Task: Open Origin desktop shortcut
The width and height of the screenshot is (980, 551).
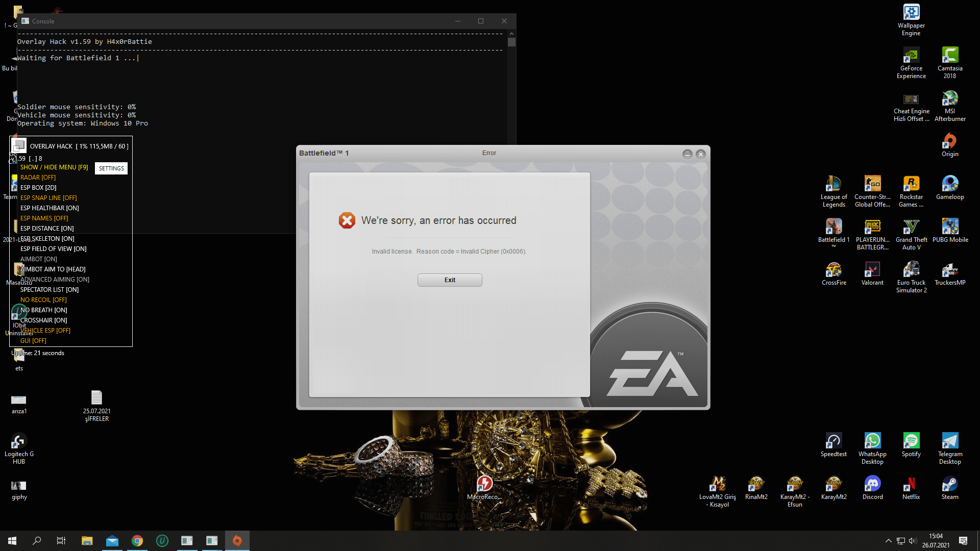Action: tap(950, 145)
